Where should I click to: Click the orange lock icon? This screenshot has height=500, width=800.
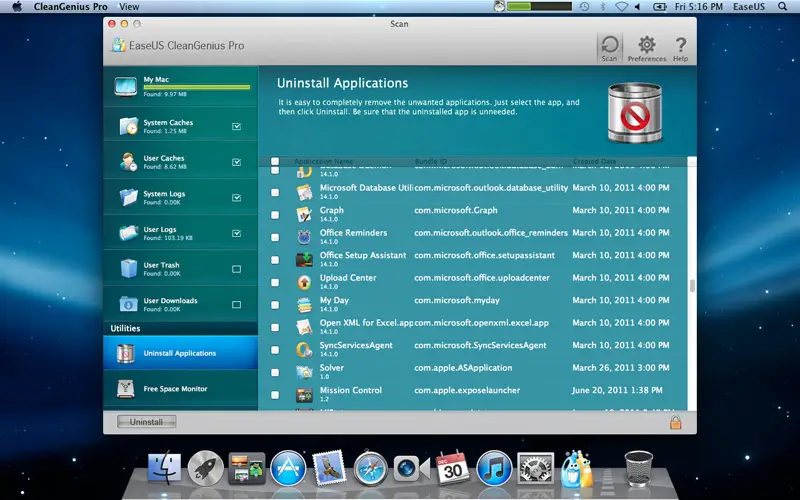676,422
